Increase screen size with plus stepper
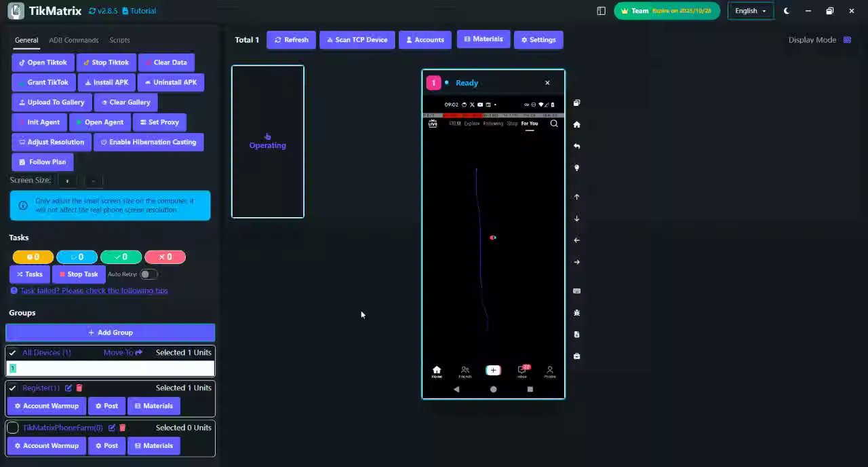Screen dimensions: 868x467 (67, 181)
